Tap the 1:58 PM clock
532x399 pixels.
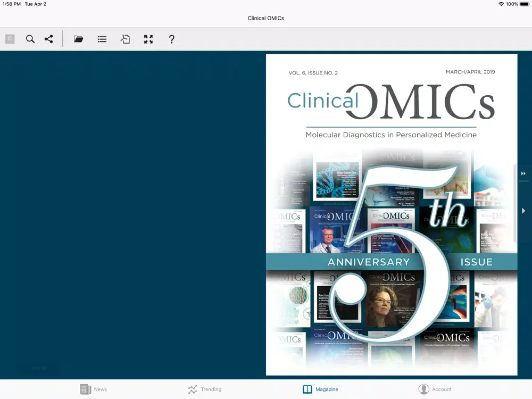click(12, 4)
